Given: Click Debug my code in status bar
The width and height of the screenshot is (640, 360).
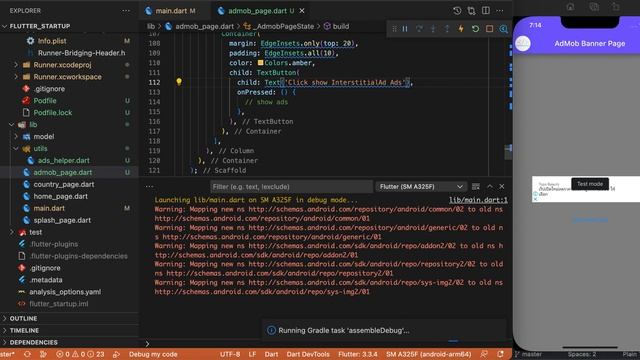Looking at the screenshot, I should (153, 354).
